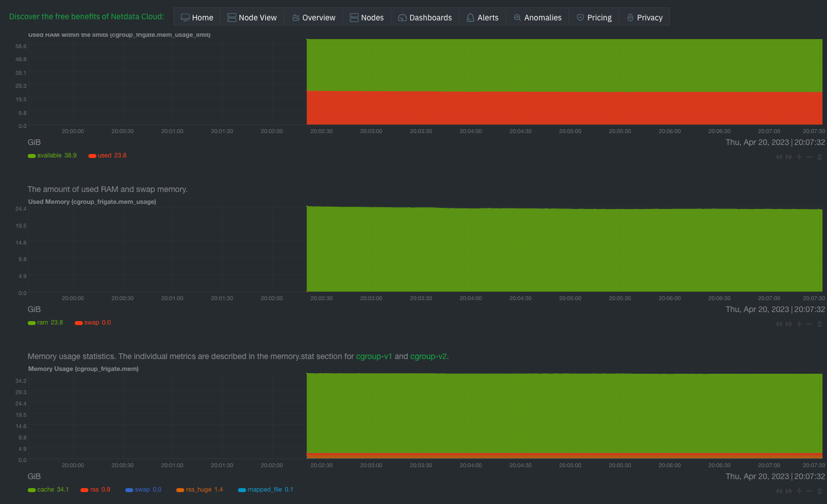The image size is (827, 504).
Task: Pan left on the cgroup_frigate.mem chart
Action: [x=779, y=491]
